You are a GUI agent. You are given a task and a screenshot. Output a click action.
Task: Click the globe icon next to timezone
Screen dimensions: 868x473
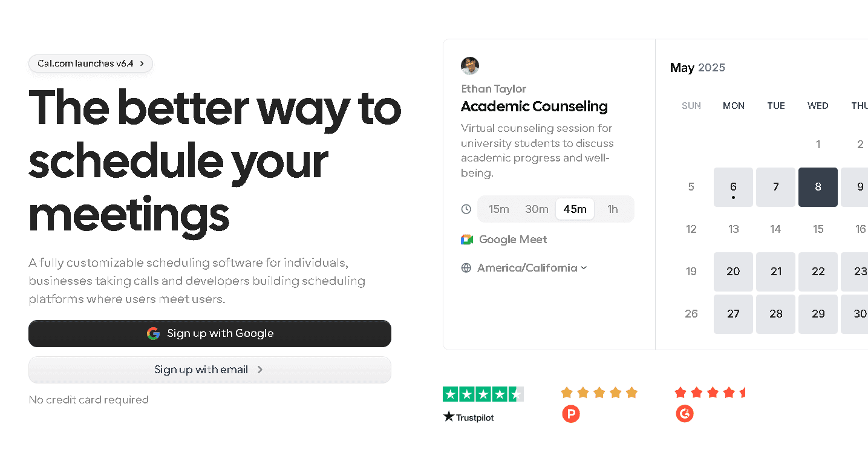[466, 267]
